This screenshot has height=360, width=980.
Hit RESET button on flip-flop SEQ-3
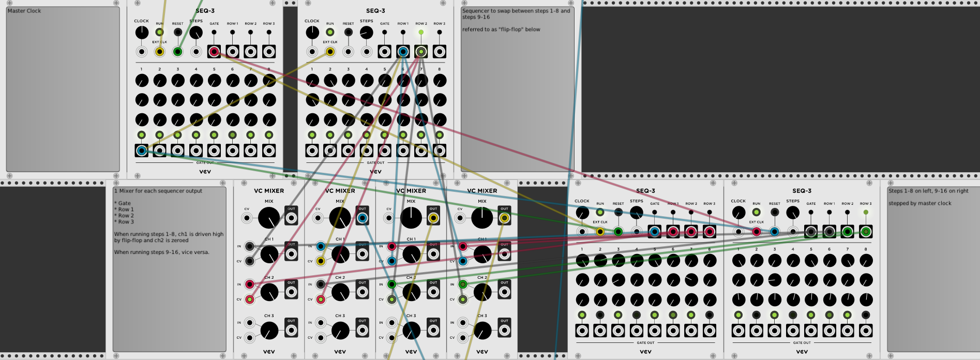[348, 32]
